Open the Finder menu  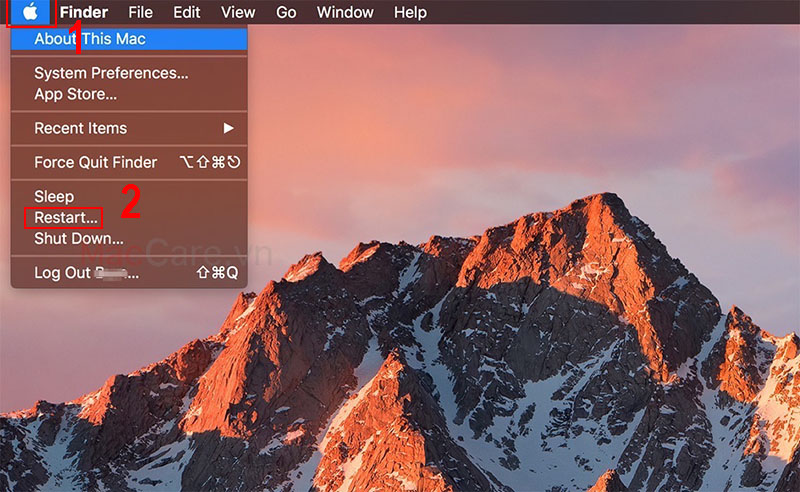84,12
